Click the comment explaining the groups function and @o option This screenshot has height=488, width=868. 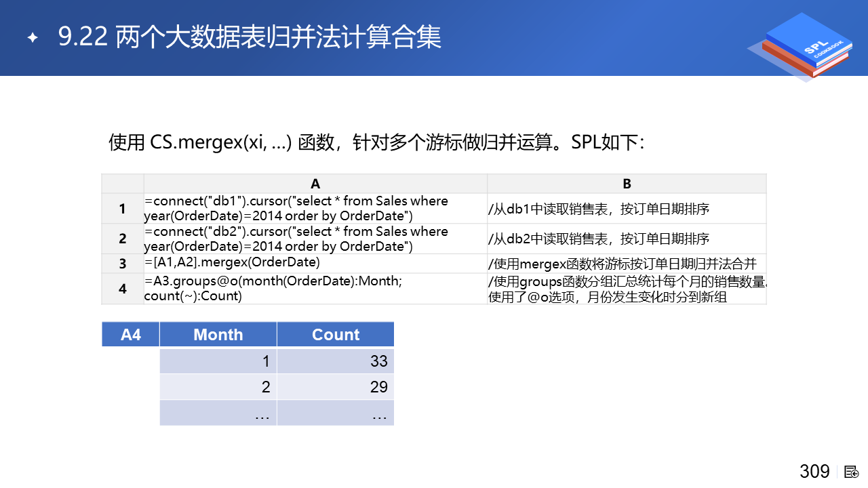[x=627, y=288]
